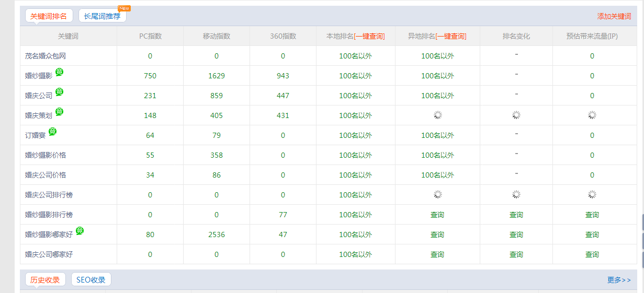Click loading spinner in 婚庆公司排行榜 排名变化 cell

pyautogui.click(x=516, y=195)
